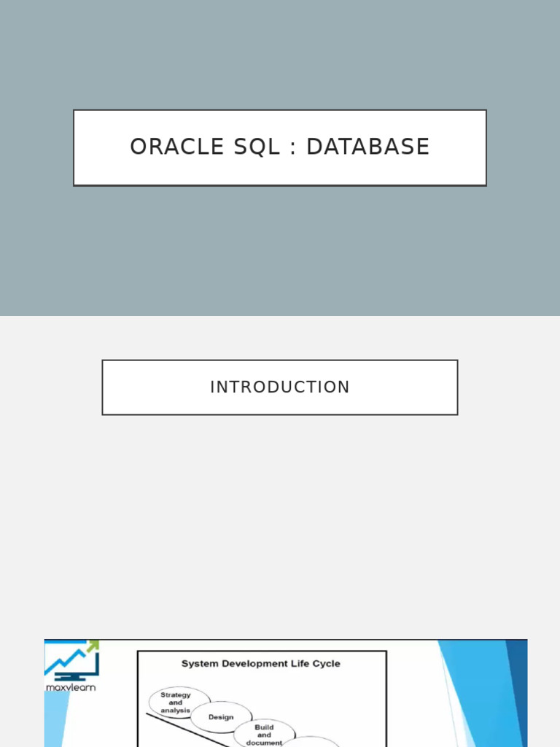Select the Build and document oval
Image resolution: width=560 pixels, height=747 pixels.
click(x=264, y=734)
